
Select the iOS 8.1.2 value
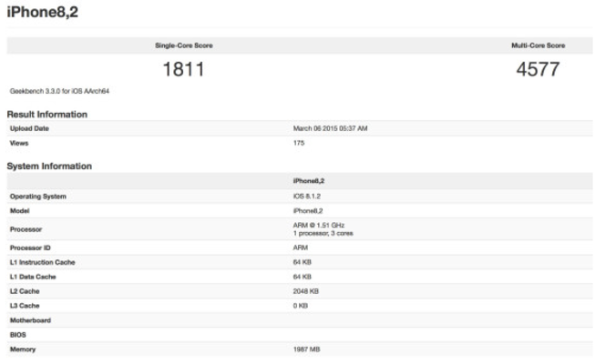[306, 197]
